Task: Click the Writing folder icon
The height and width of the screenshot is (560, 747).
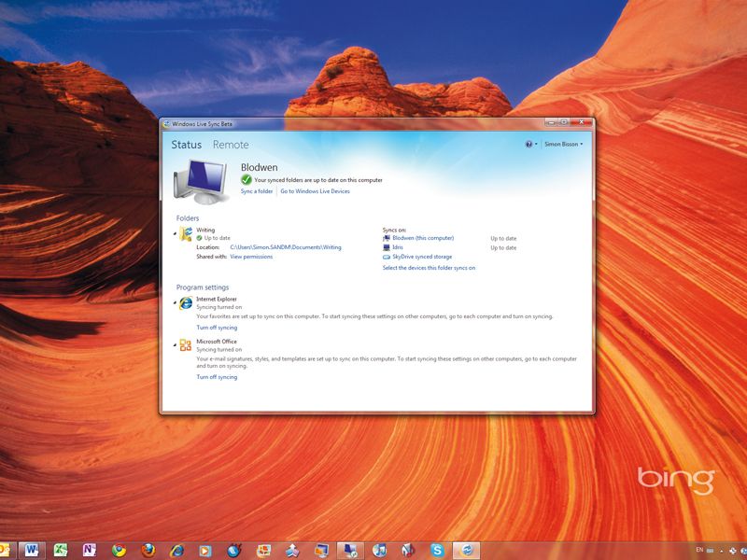Action: (186, 233)
